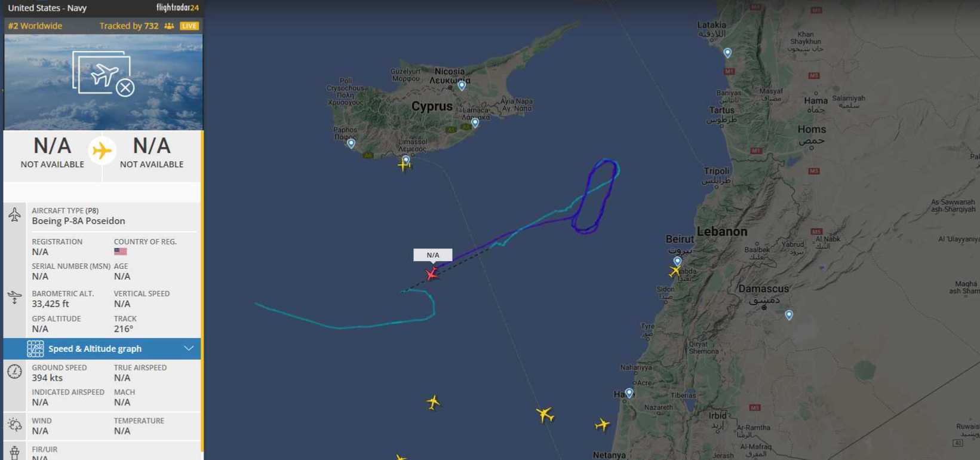
Task: Click the flightradar24 logo
Action: tap(177, 8)
